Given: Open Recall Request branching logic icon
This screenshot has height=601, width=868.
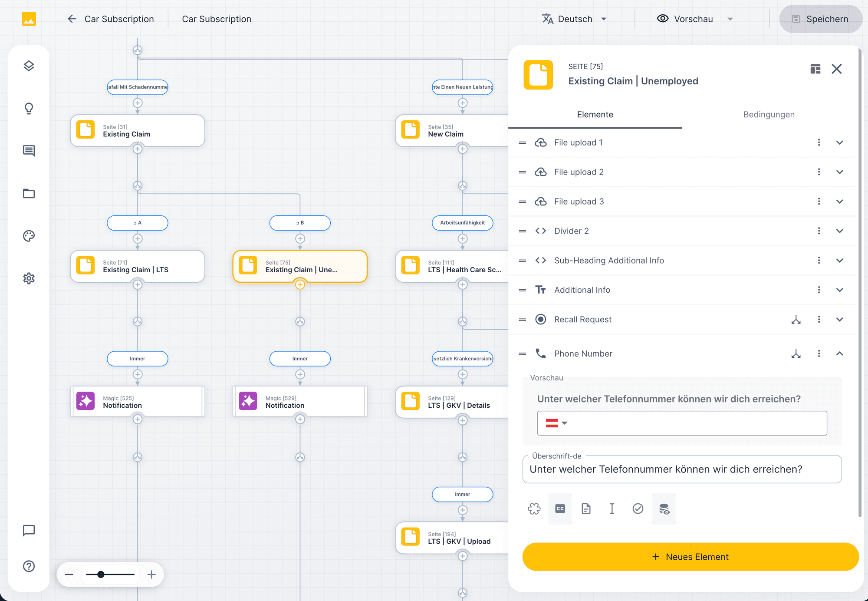Looking at the screenshot, I should tap(796, 320).
